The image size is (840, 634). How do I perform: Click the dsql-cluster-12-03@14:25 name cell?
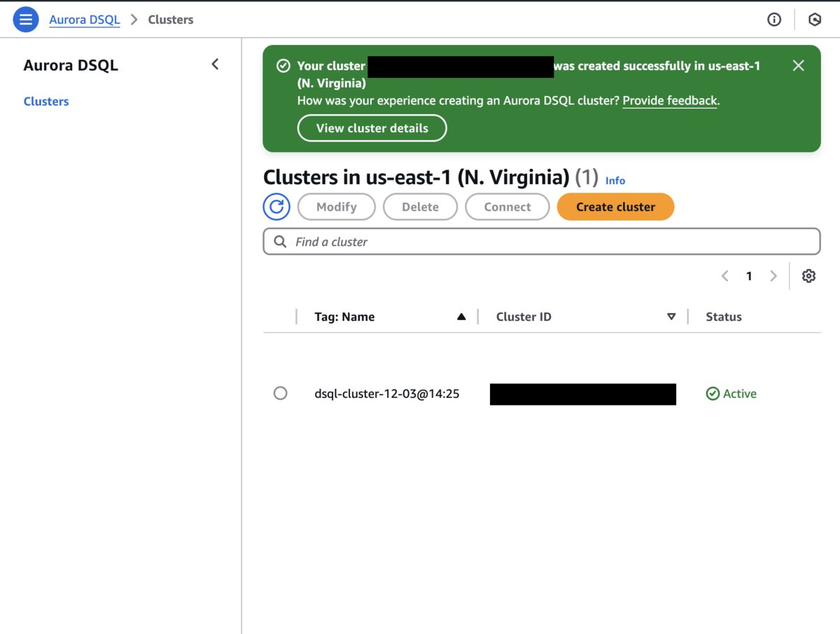(387, 394)
